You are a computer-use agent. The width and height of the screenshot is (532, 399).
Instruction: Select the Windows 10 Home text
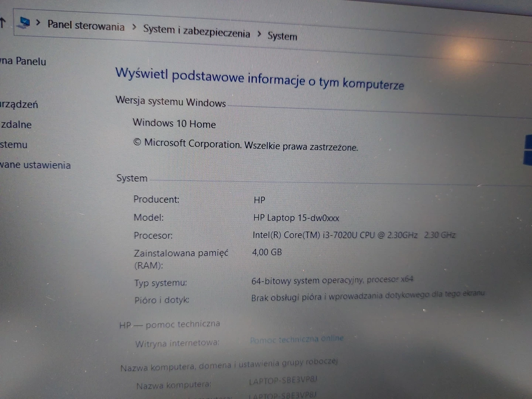pos(174,123)
